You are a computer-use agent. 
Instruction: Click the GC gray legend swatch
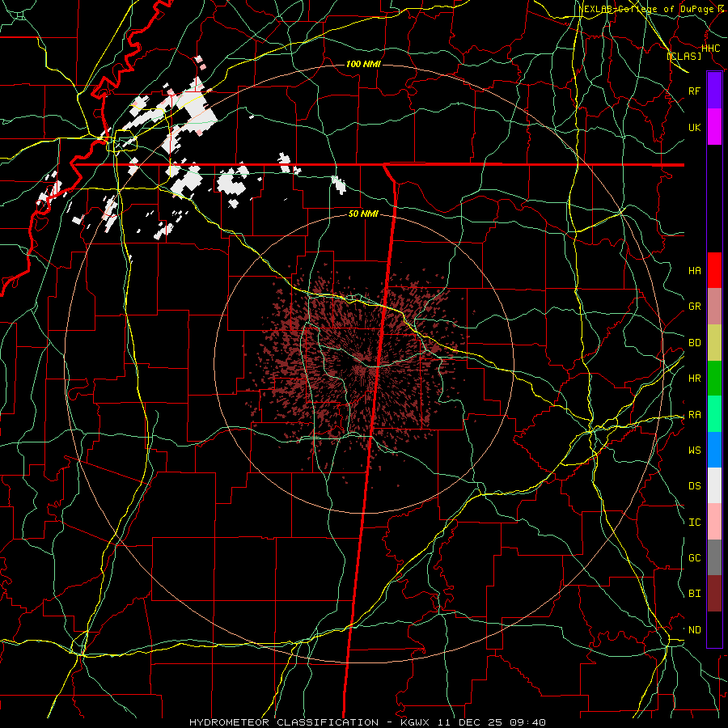coord(714,557)
